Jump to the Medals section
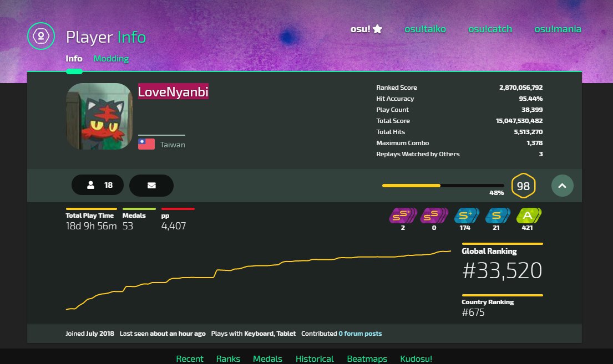 [267, 358]
